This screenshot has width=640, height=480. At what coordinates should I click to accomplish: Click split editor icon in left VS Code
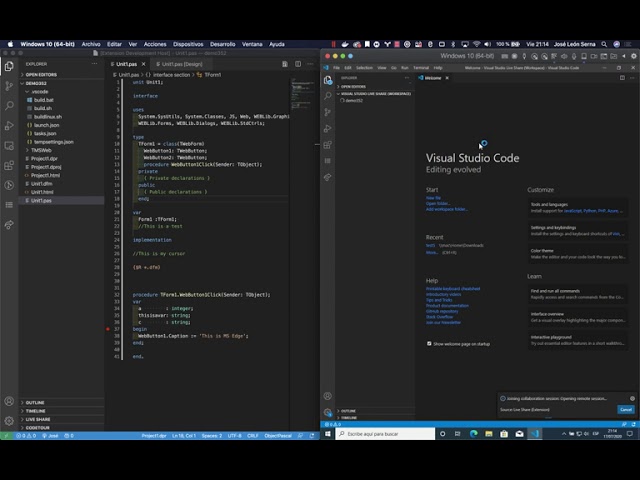(x=298, y=64)
